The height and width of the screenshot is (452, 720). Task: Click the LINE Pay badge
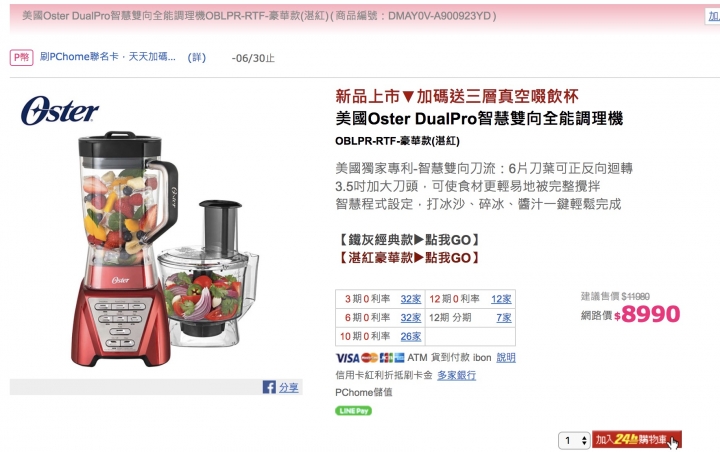click(353, 411)
